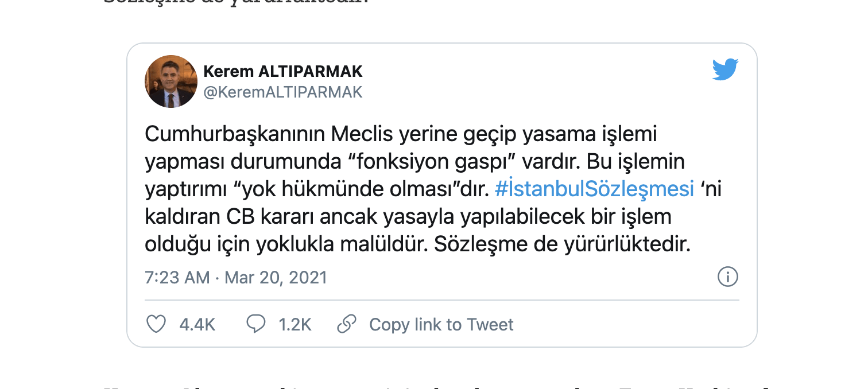The width and height of the screenshot is (868, 389).
Task: Open the @KeremALTIPARMAK handle link
Action: [x=283, y=92]
